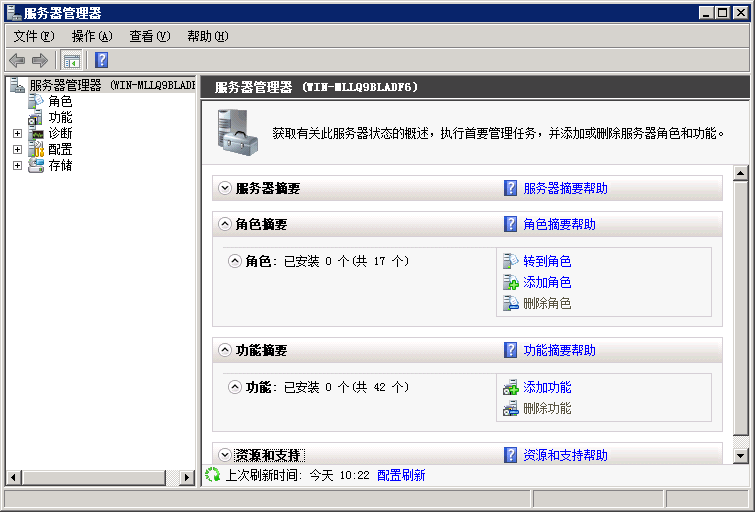755x512 pixels.
Task: Click the 诊断 icon in the tree
Action: pos(36,133)
